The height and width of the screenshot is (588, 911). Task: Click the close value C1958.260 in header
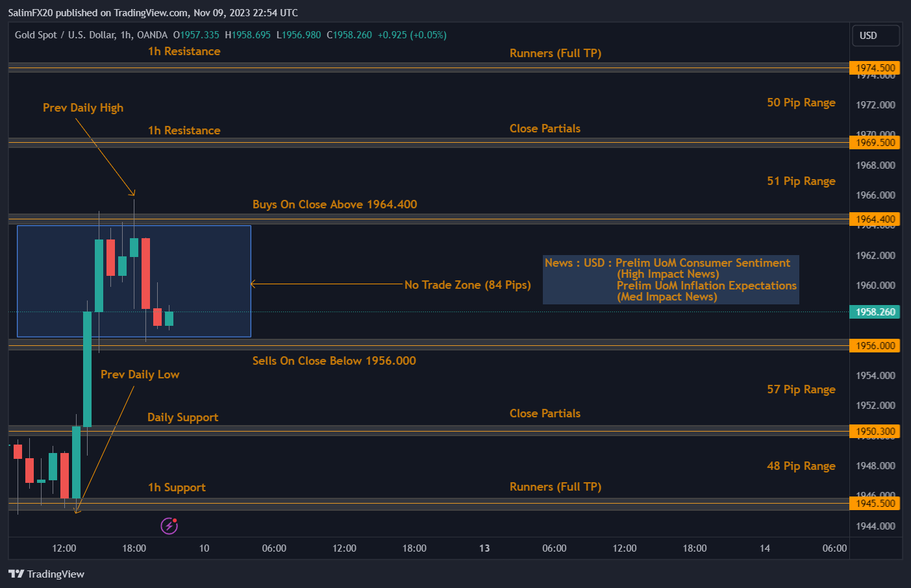point(349,35)
